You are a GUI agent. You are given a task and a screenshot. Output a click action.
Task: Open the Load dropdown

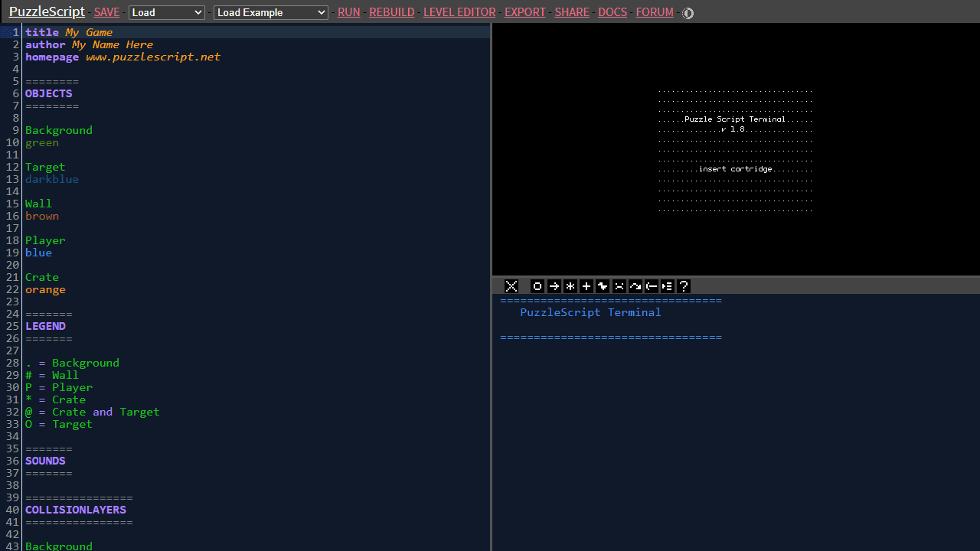pyautogui.click(x=167, y=12)
